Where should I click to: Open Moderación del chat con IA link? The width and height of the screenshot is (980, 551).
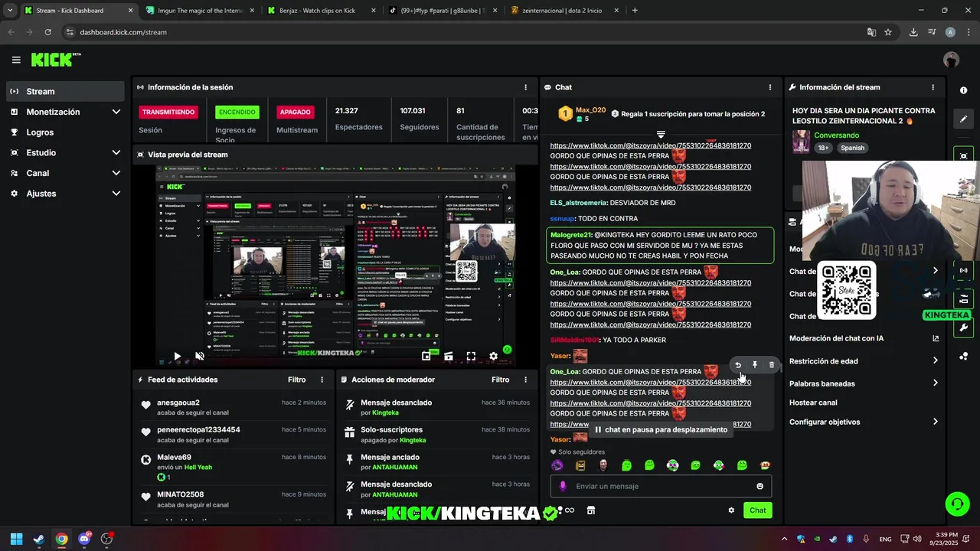pyautogui.click(x=864, y=338)
